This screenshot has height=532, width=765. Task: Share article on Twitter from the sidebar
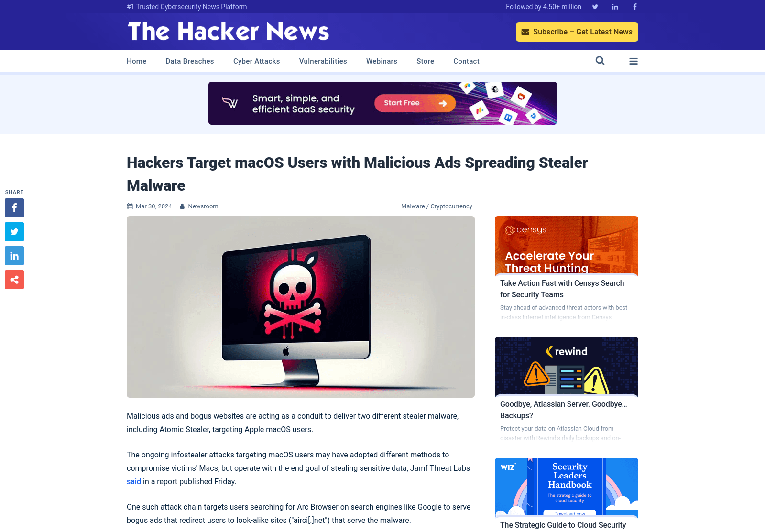click(x=14, y=232)
